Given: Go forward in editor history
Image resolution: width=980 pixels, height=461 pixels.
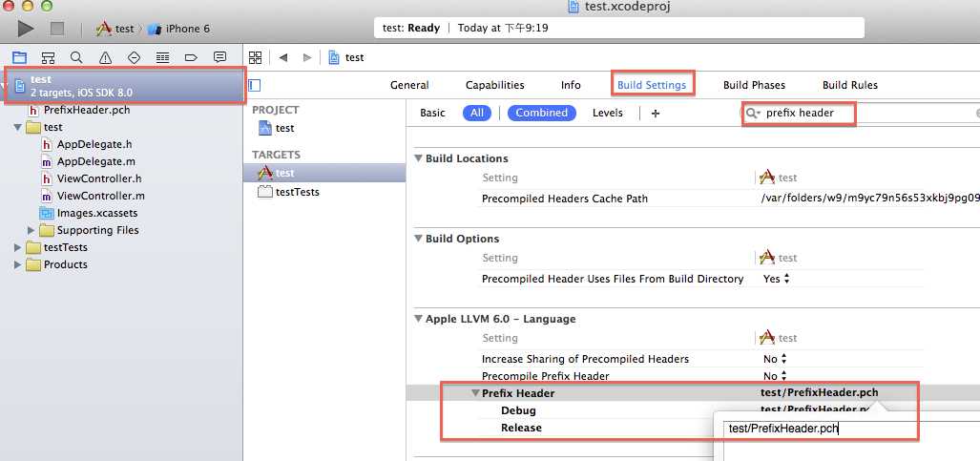Looking at the screenshot, I should pos(307,57).
